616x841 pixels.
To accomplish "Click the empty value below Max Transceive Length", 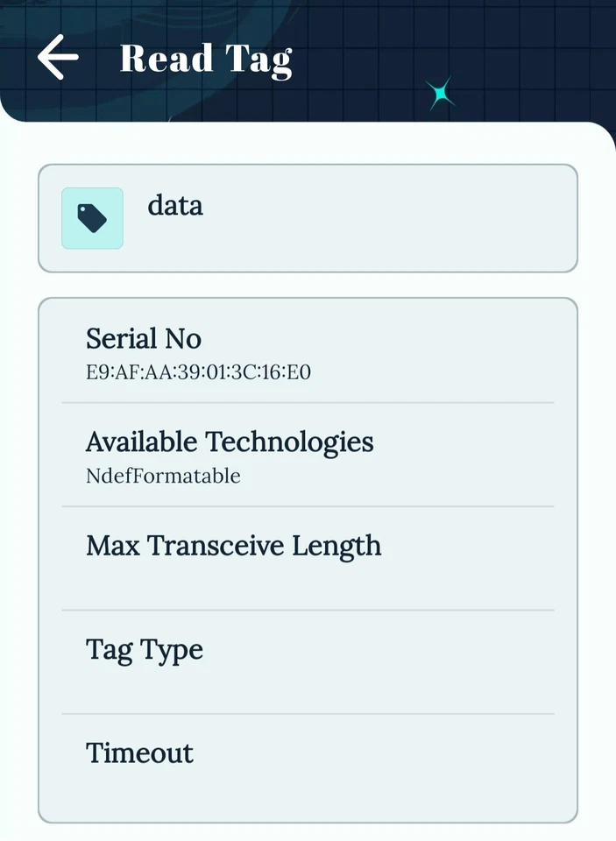I will tap(175, 580).
